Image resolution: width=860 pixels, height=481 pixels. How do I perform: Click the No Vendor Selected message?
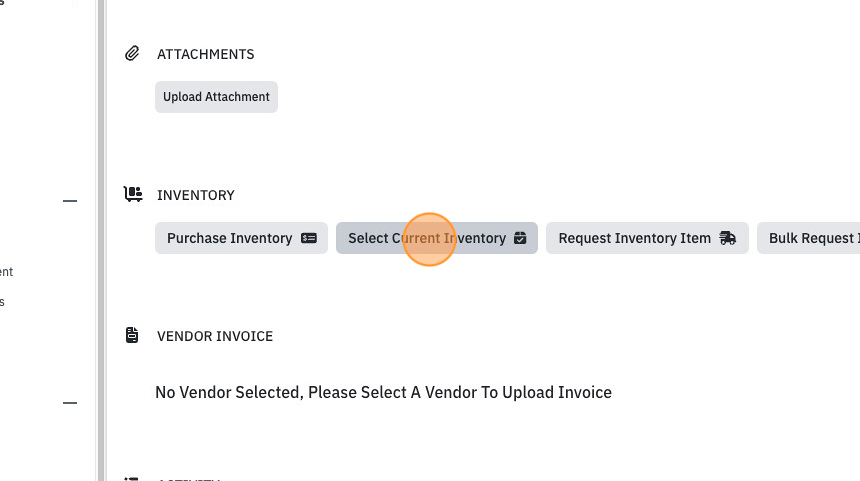tap(383, 393)
